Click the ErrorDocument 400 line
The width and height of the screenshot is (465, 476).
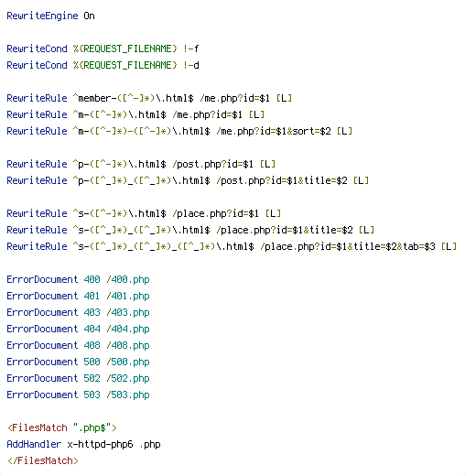click(78, 279)
